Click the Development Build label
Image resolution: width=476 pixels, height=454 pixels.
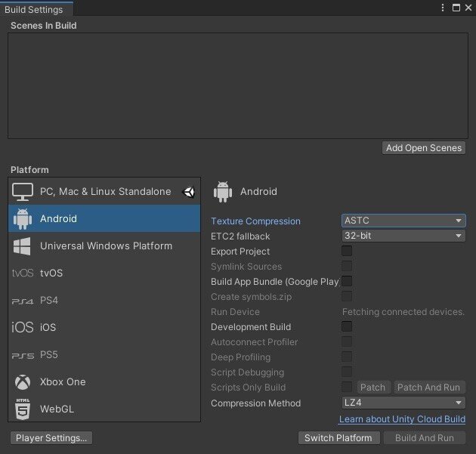(x=251, y=327)
